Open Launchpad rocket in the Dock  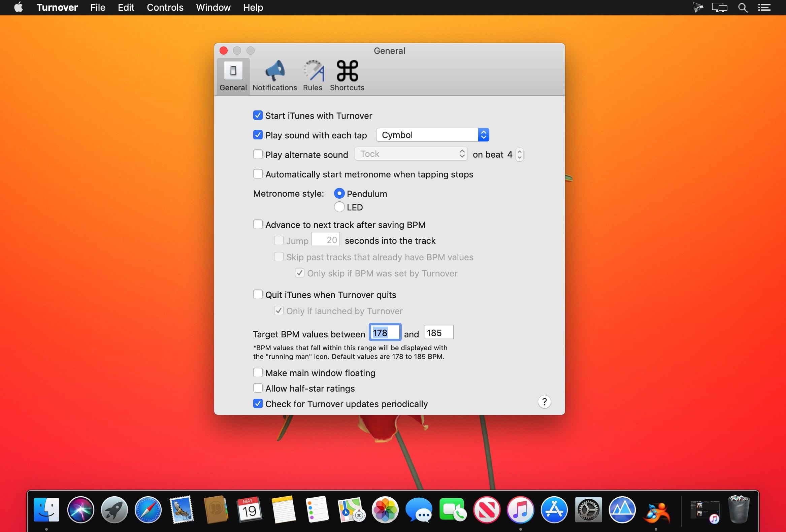[x=114, y=510]
